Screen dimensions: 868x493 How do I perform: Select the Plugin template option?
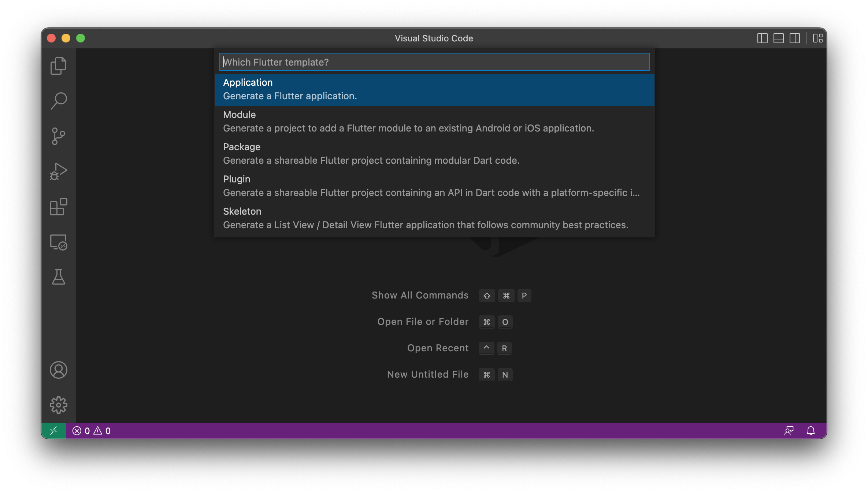pos(434,186)
